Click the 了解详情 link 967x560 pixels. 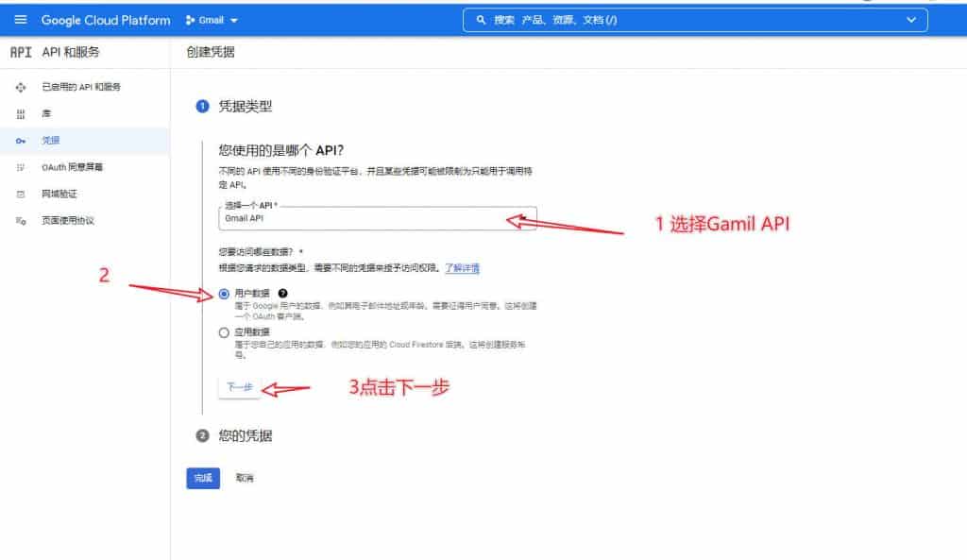[463, 268]
